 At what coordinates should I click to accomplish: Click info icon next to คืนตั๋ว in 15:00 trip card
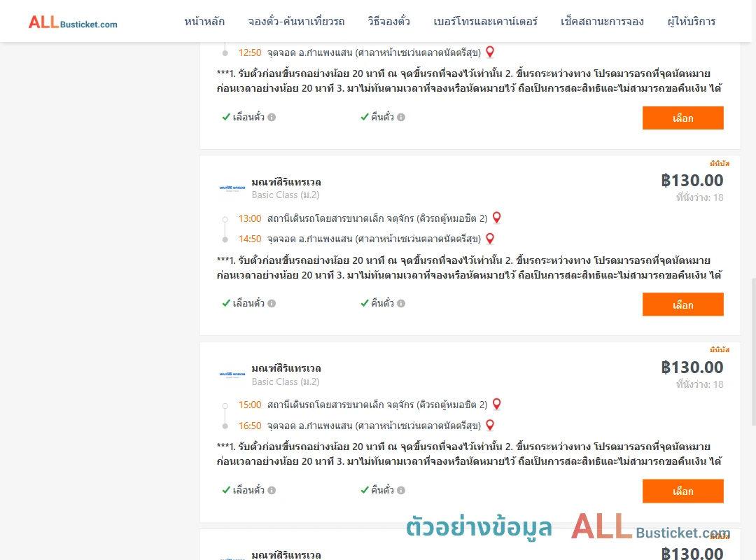tap(401, 490)
